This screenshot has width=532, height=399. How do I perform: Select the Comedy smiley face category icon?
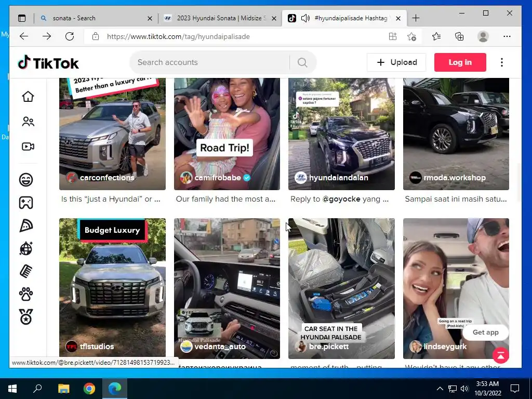pos(26,180)
